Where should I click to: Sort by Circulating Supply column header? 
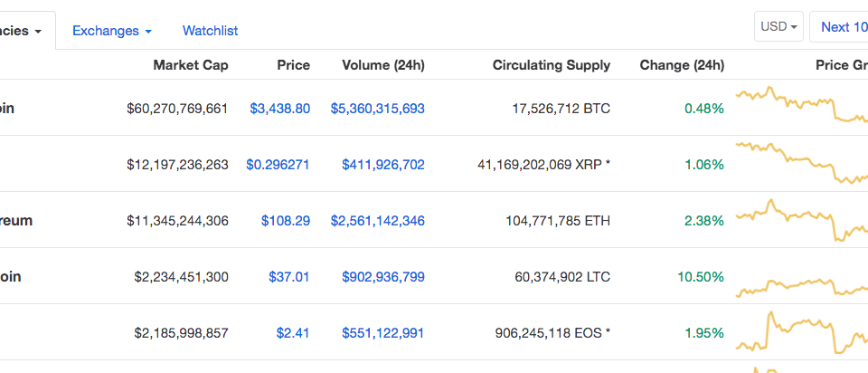[x=552, y=65]
